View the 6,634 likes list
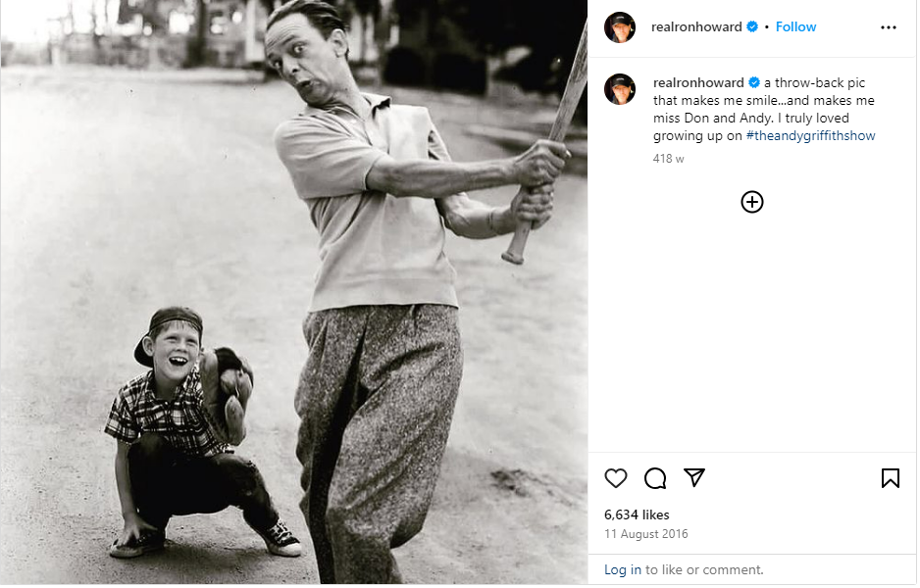920x588 pixels. point(637,514)
